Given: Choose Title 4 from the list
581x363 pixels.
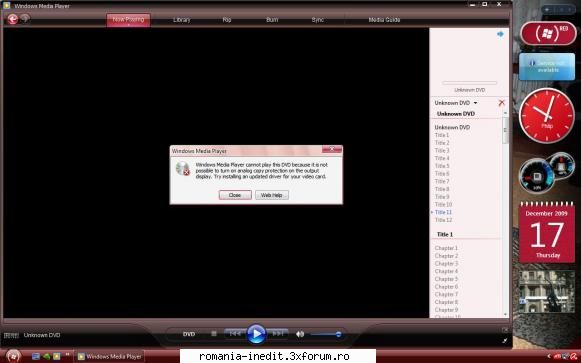Looking at the screenshot, I should click(442, 158).
